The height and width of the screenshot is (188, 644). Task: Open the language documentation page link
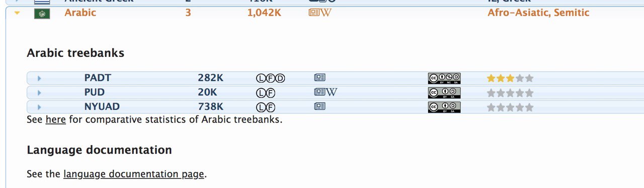134,174
